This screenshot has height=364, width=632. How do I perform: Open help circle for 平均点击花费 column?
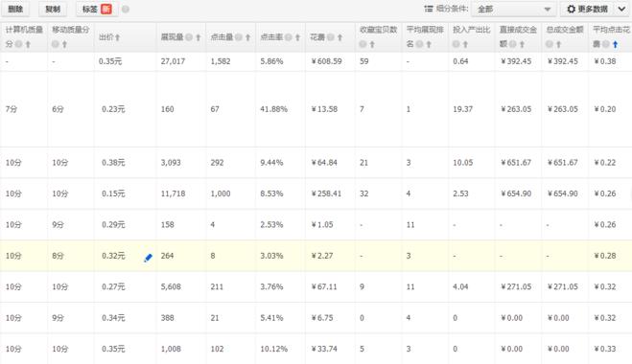tap(606, 44)
